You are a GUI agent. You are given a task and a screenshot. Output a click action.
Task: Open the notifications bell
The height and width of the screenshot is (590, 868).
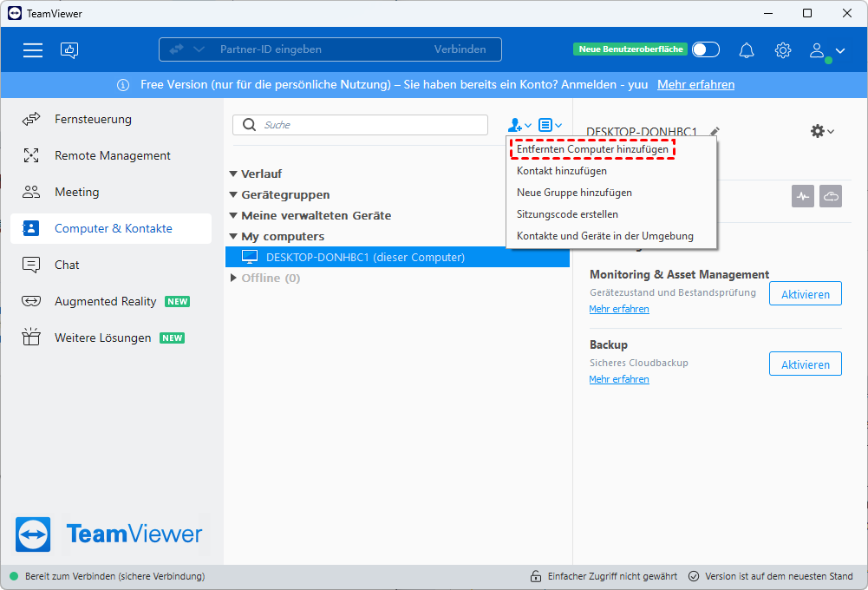(747, 50)
